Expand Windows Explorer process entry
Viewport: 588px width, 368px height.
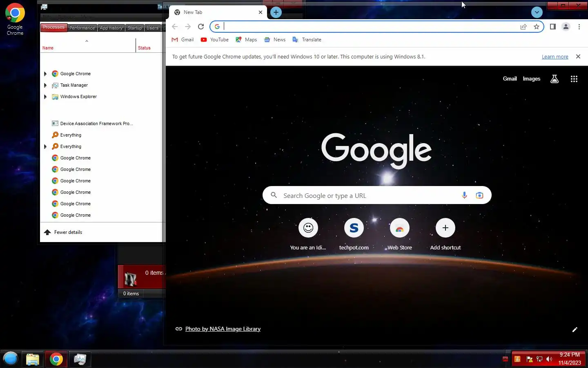pyautogui.click(x=45, y=96)
